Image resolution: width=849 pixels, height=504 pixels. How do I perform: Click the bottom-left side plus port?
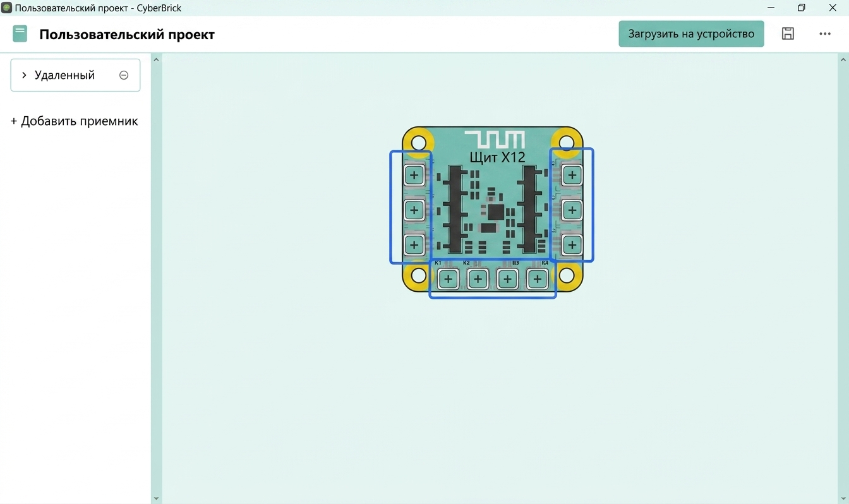(414, 244)
